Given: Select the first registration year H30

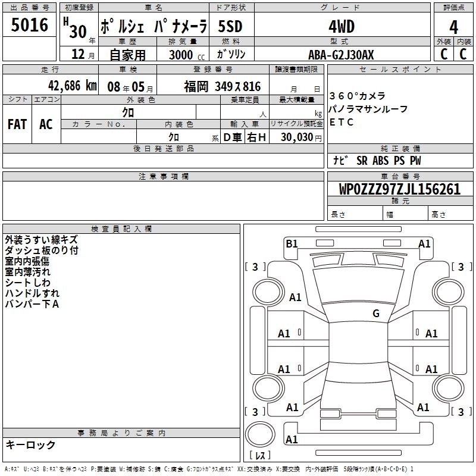Looking at the screenshot, I should [75, 28].
